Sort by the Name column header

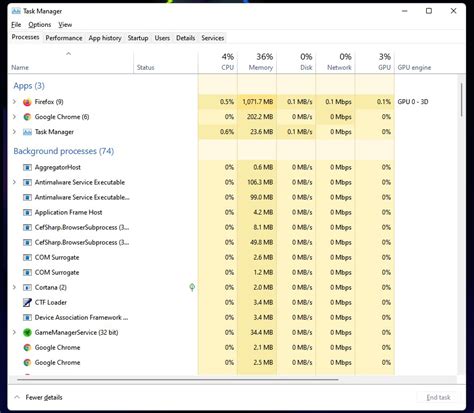pos(71,62)
